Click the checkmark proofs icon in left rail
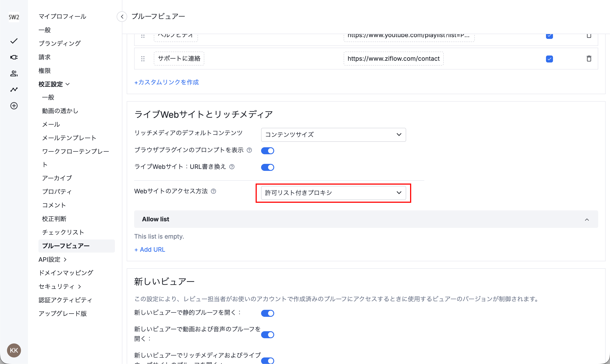610x364 pixels. point(14,41)
